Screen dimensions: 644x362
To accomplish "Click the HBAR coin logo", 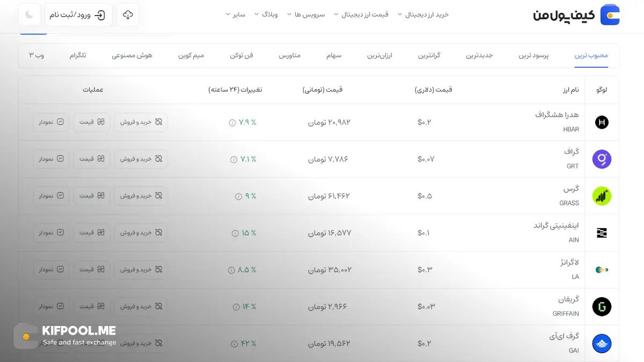I will 601,122.
